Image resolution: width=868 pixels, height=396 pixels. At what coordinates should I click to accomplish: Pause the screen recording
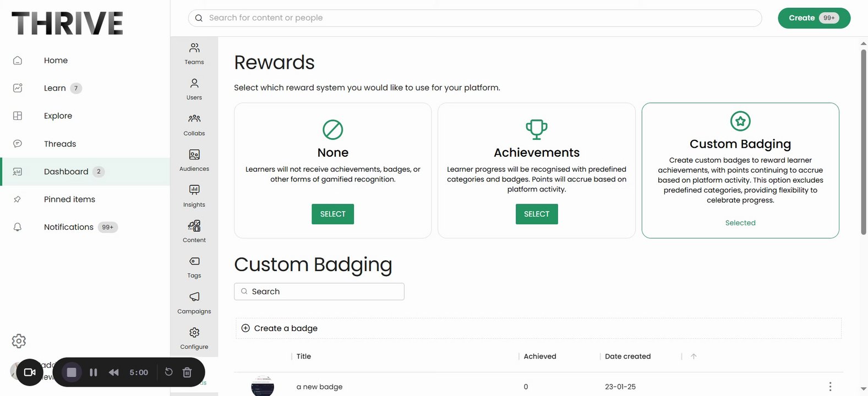94,372
